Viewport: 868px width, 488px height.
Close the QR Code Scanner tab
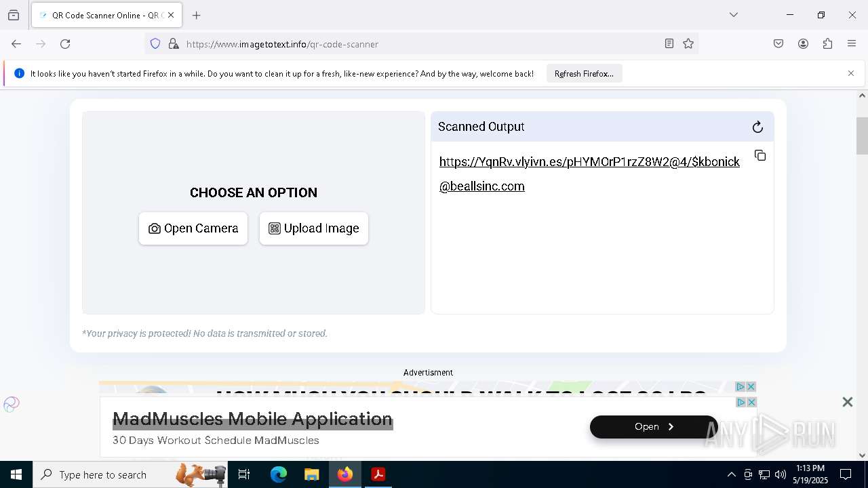(171, 15)
